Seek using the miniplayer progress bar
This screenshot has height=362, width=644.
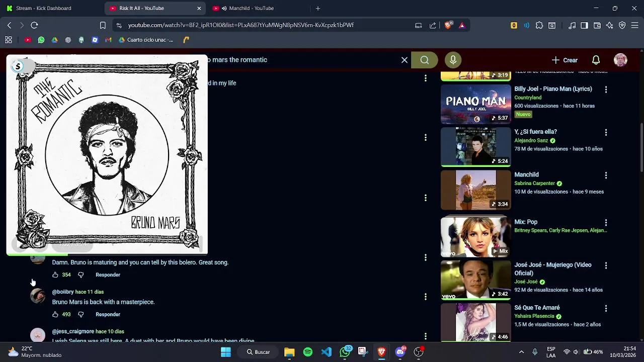point(107,254)
